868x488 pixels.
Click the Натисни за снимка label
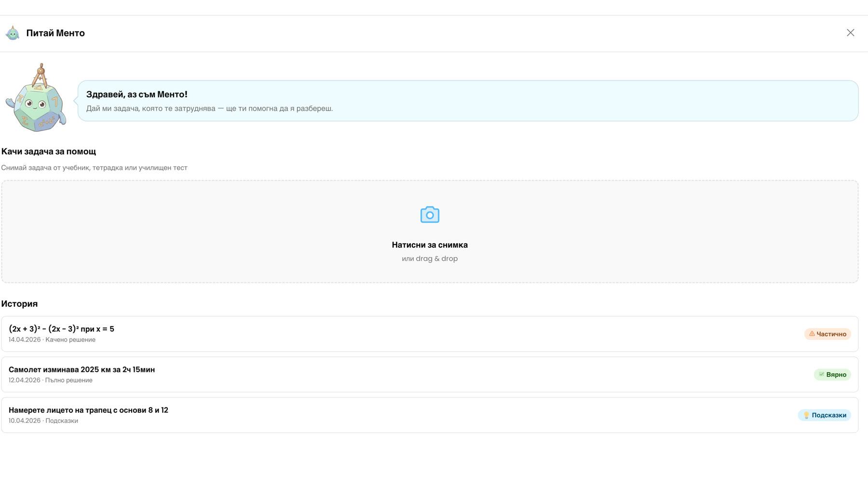coord(430,245)
